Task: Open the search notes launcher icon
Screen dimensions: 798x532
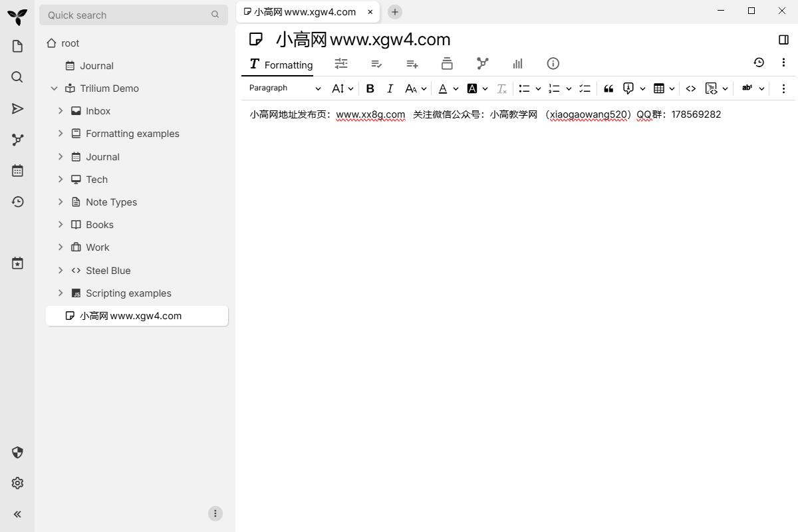Action: [x=17, y=77]
